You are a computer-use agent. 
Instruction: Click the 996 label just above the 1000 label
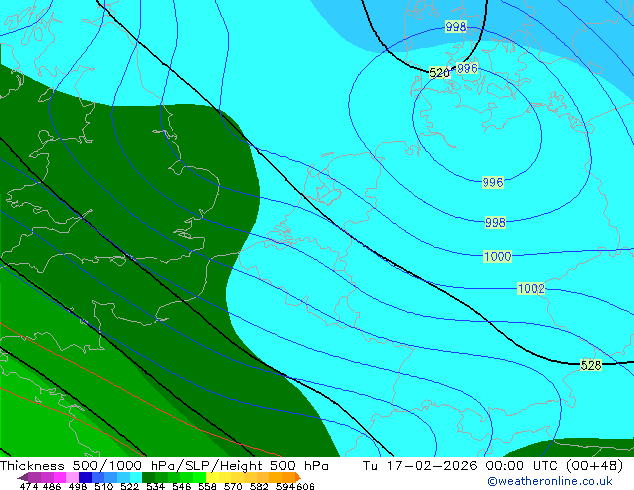pyautogui.click(x=493, y=182)
